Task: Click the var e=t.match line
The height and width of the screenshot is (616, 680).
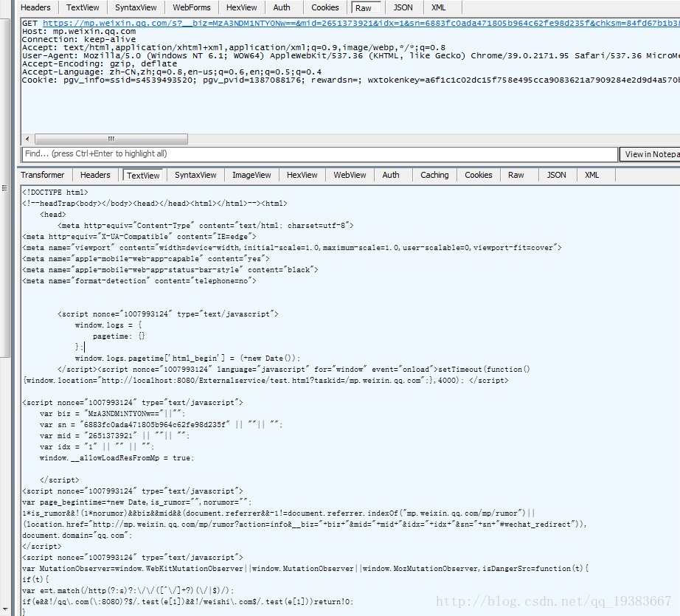Action: coord(128,590)
